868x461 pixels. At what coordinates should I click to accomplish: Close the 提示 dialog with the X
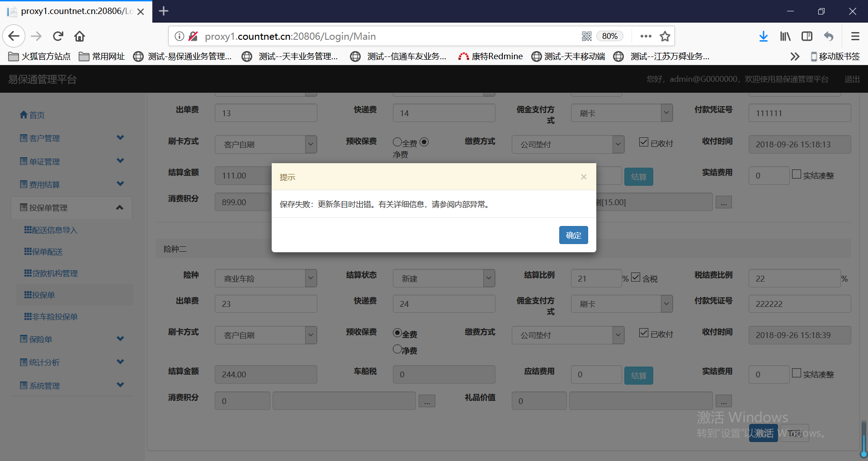point(584,177)
